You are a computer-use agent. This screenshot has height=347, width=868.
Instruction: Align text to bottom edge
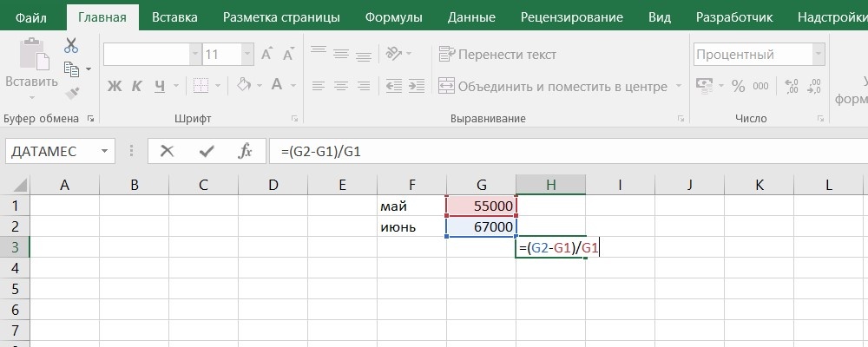[x=363, y=55]
